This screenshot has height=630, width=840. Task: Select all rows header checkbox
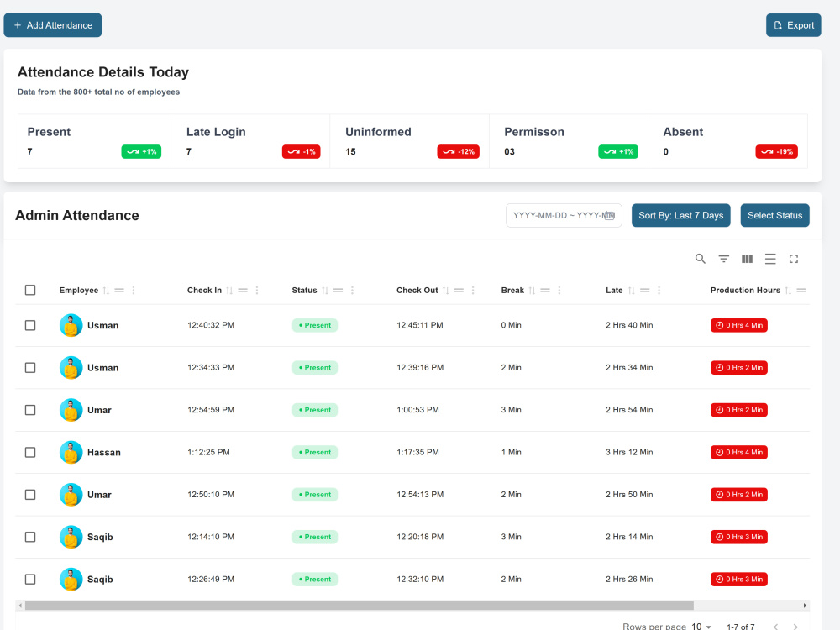click(30, 291)
